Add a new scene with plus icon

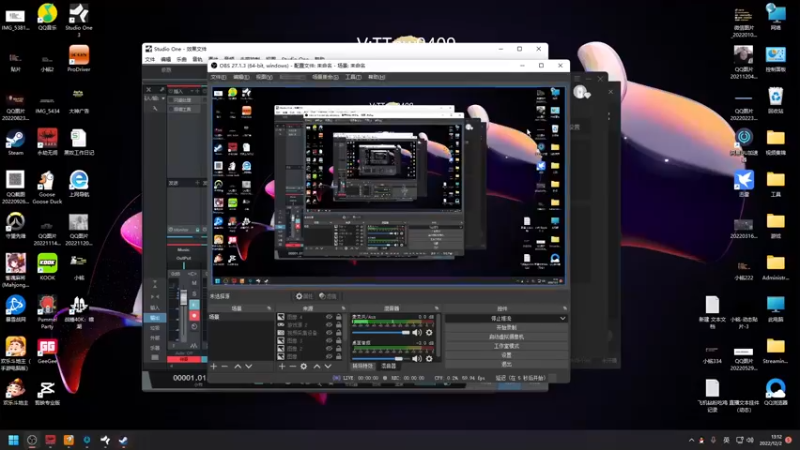coord(214,366)
